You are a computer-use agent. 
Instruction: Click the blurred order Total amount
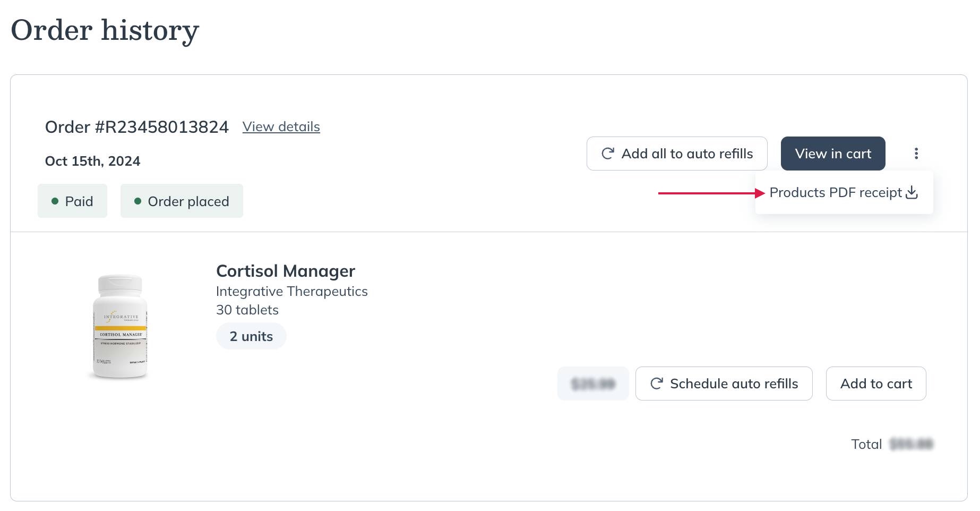[x=911, y=444]
